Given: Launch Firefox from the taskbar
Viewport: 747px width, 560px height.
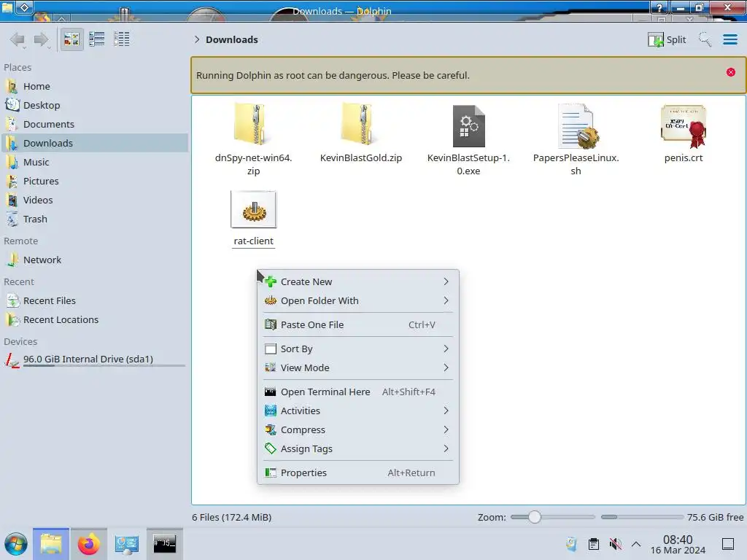Looking at the screenshot, I should (88, 544).
